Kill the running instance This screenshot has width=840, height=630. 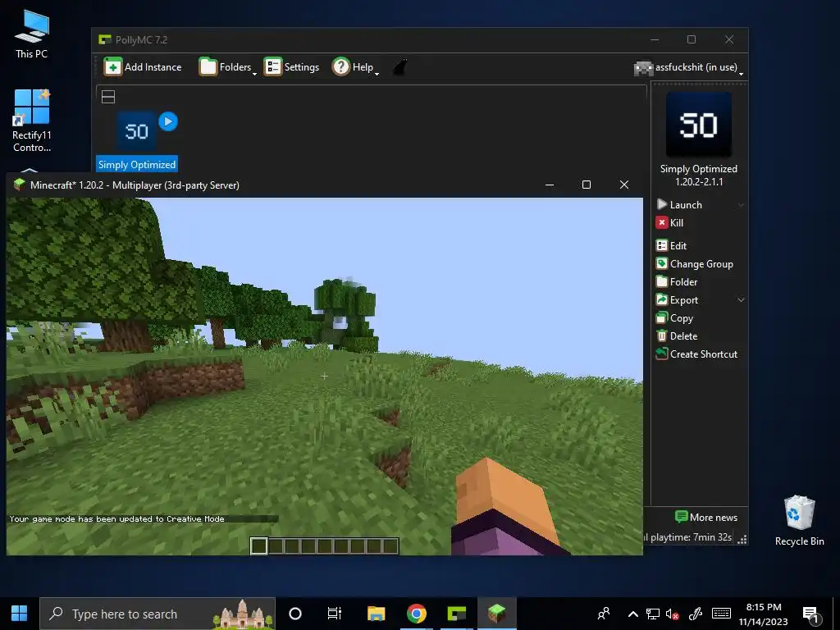[x=669, y=223]
